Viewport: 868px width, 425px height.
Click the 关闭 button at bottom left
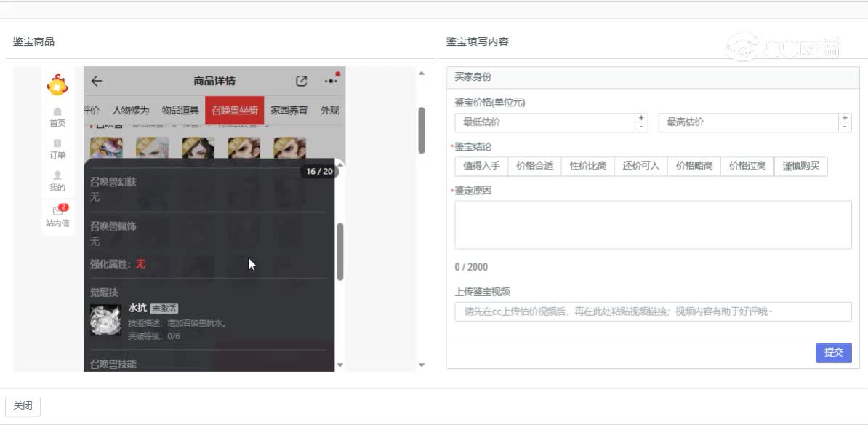(x=24, y=405)
